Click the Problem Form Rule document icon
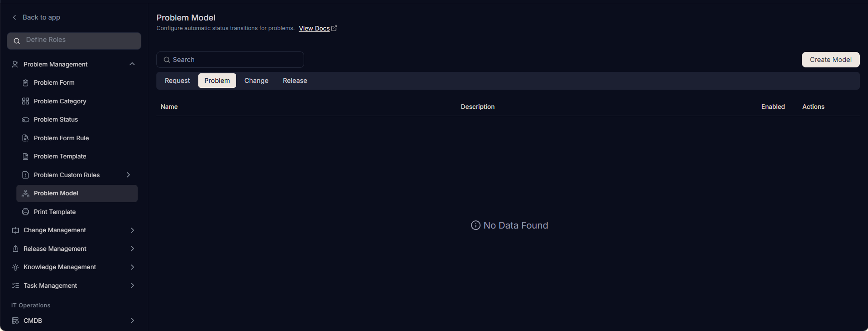868x331 pixels. click(x=26, y=138)
